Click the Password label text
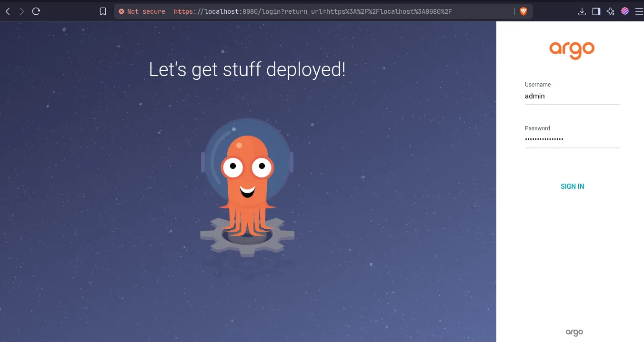This screenshot has height=342, width=644. [537, 128]
